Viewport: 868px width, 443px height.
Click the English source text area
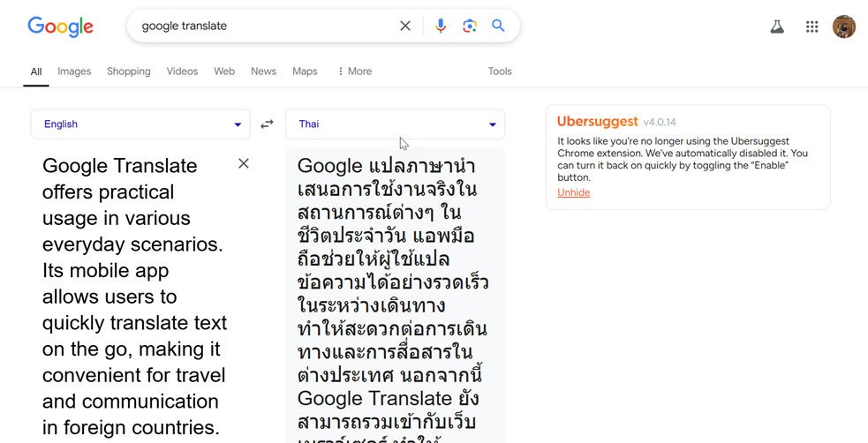(x=134, y=297)
